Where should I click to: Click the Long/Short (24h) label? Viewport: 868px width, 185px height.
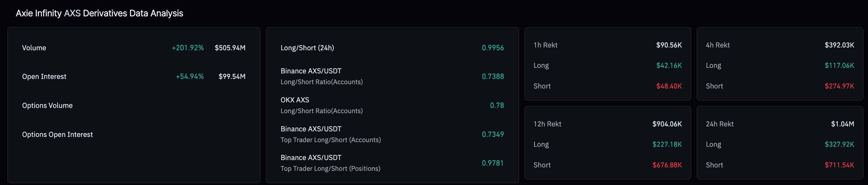pyautogui.click(x=307, y=47)
